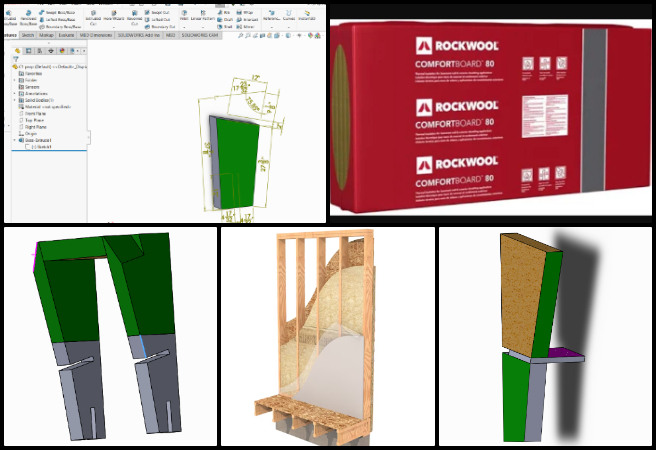Click the filter funnel icon in the tree
The height and width of the screenshot is (450, 656).
coord(15,59)
